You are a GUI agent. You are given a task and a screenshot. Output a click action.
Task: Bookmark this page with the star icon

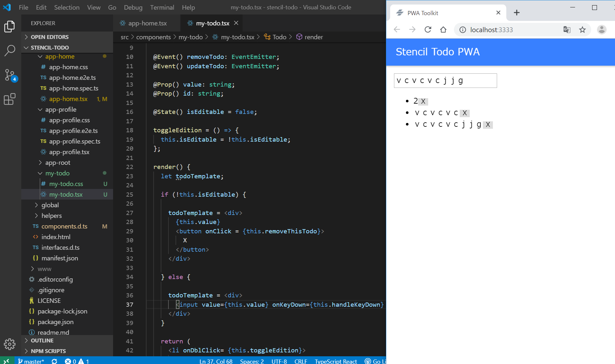[582, 30]
